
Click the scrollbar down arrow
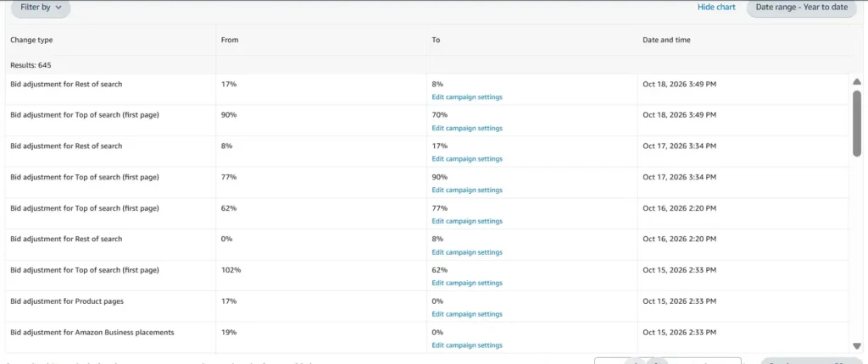857,346
